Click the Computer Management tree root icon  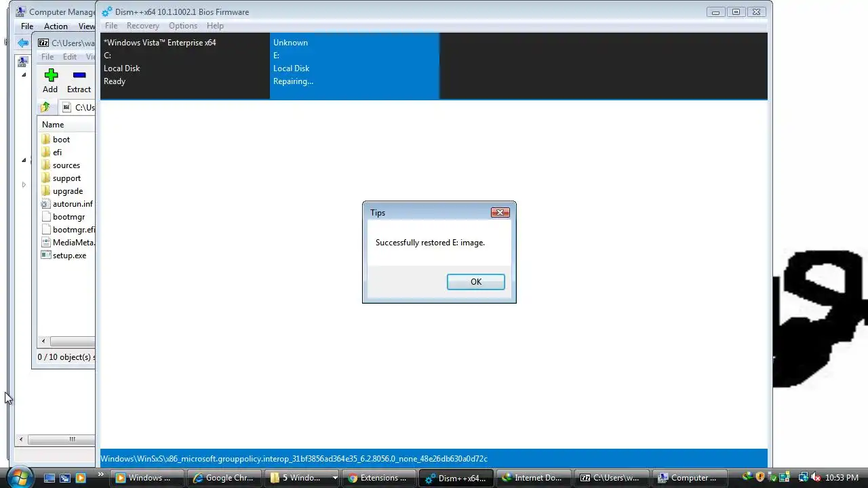click(22, 62)
